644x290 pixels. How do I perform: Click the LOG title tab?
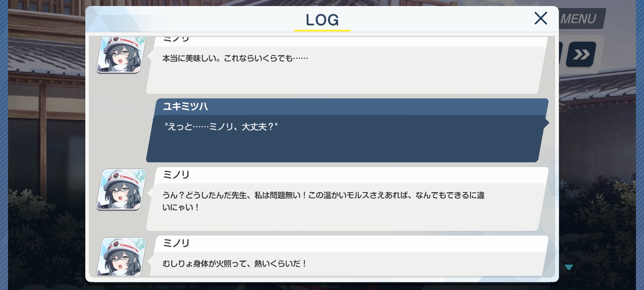tap(322, 19)
